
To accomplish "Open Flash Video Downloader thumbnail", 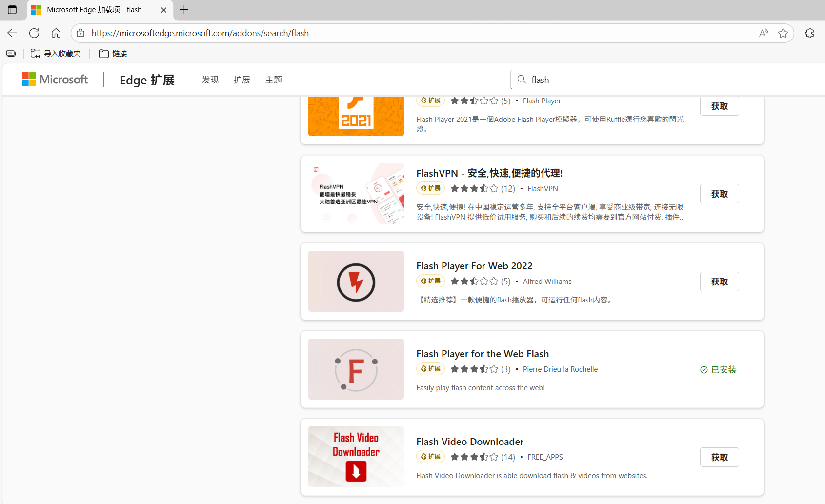I will (x=356, y=457).
